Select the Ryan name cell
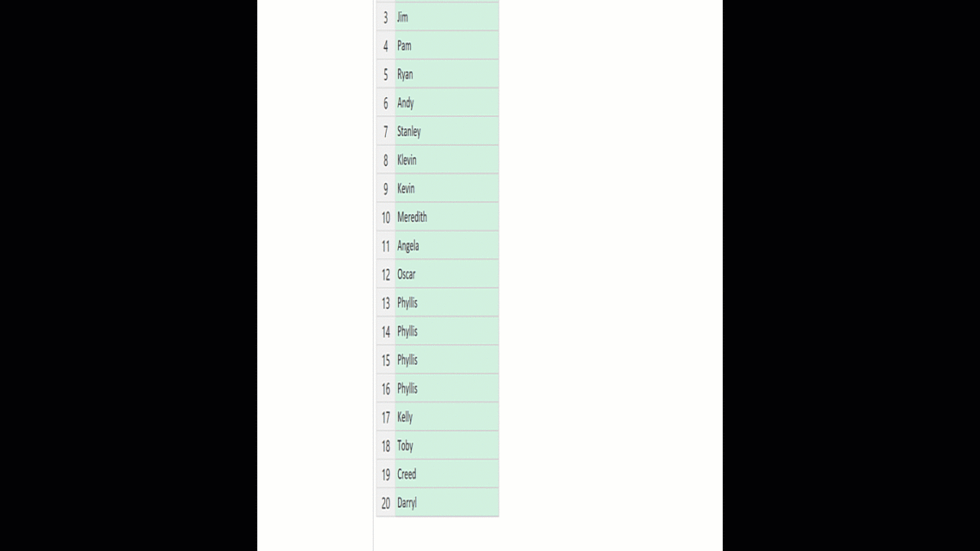Image resolution: width=980 pixels, height=551 pixels. click(x=446, y=74)
